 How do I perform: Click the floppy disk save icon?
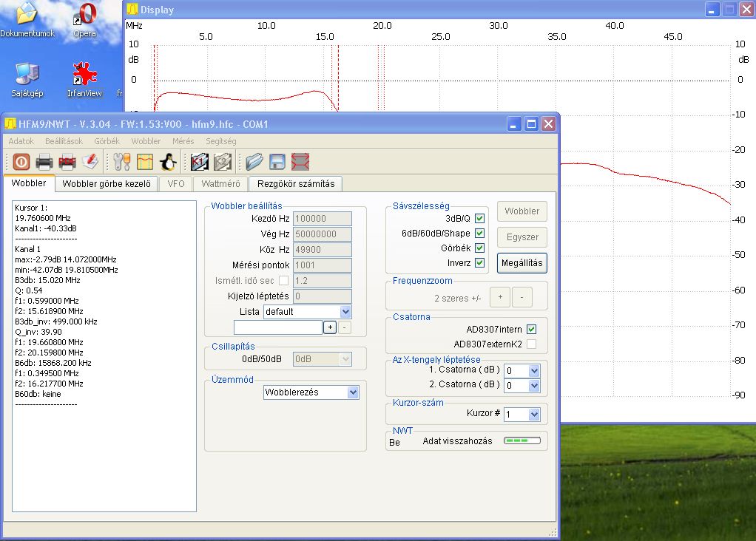pos(277,161)
